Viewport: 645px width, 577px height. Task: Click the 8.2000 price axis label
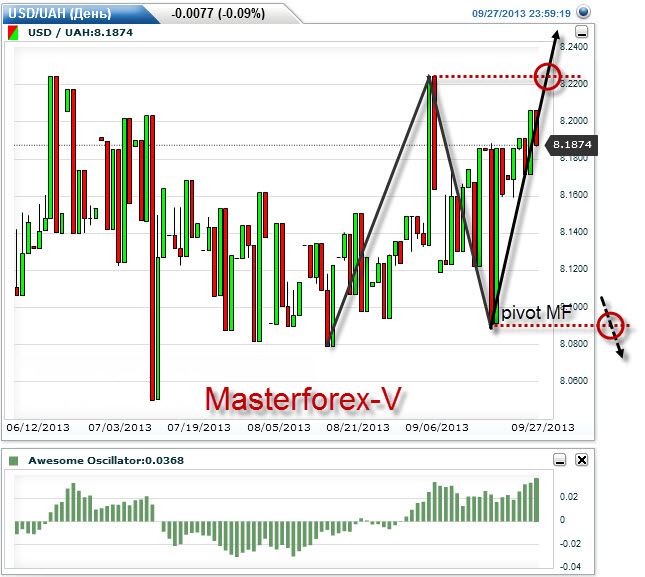coord(574,121)
